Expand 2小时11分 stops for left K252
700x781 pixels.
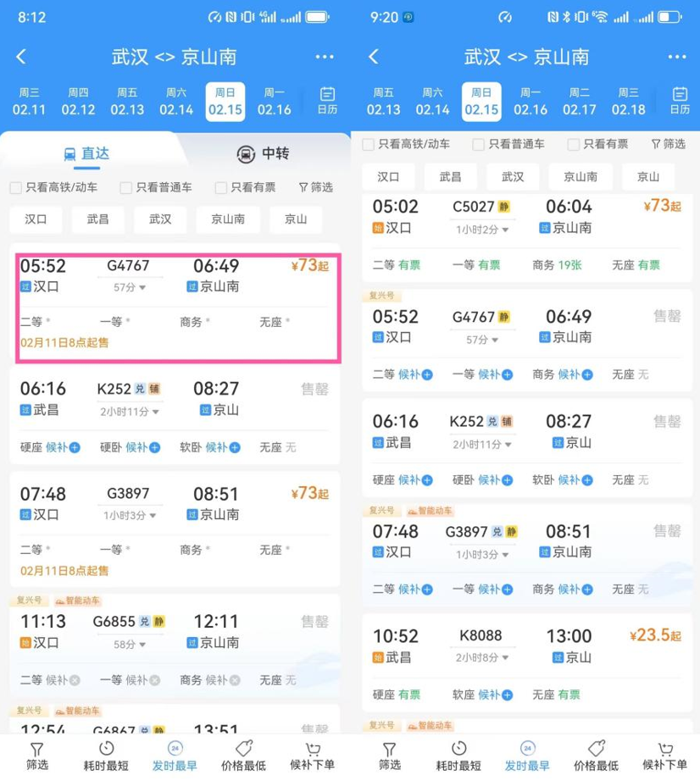pos(155,412)
